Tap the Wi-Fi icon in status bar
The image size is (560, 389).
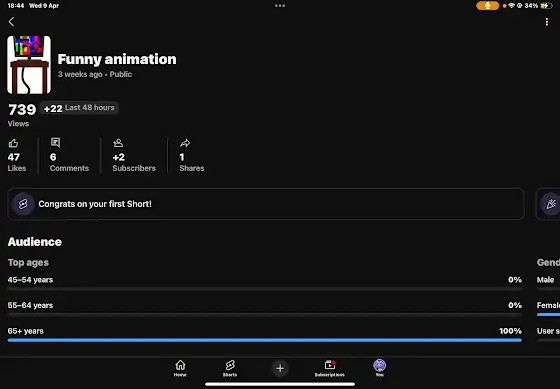point(512,6)
